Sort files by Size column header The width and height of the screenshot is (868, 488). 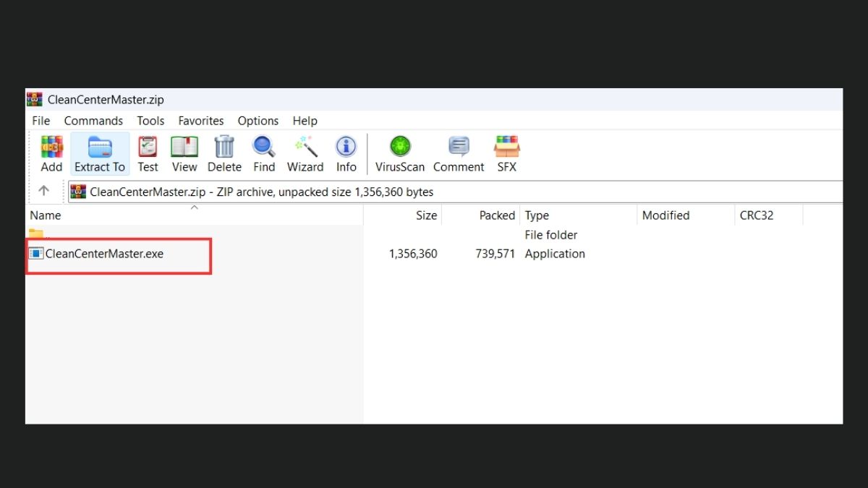point(403,215)
